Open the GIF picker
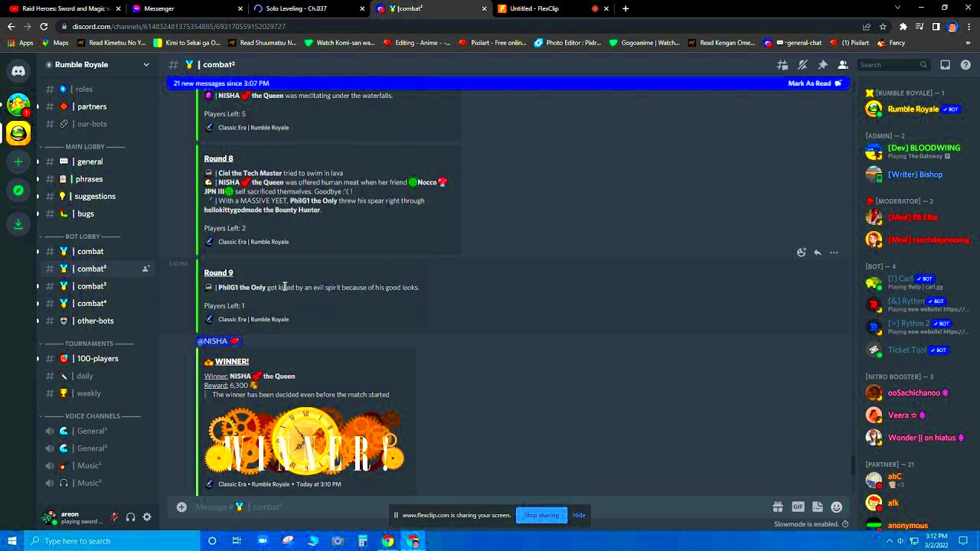980x551 pixels. pos(798,507)
